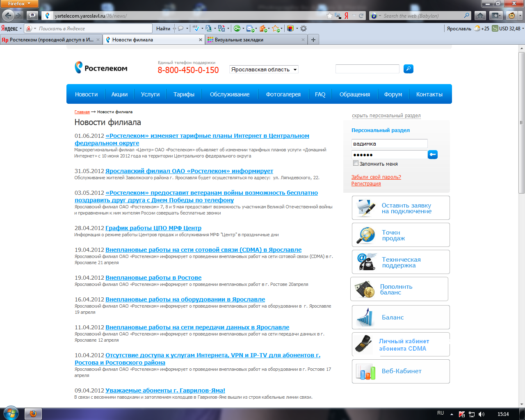Click the Rostelecom logo
The height and width of the screenshot is (420, 525).
101,68
